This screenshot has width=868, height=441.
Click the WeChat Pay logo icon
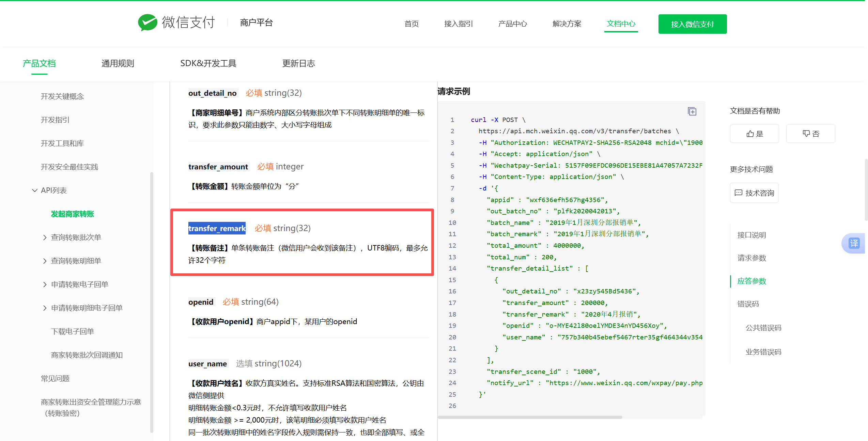point(148,23)
